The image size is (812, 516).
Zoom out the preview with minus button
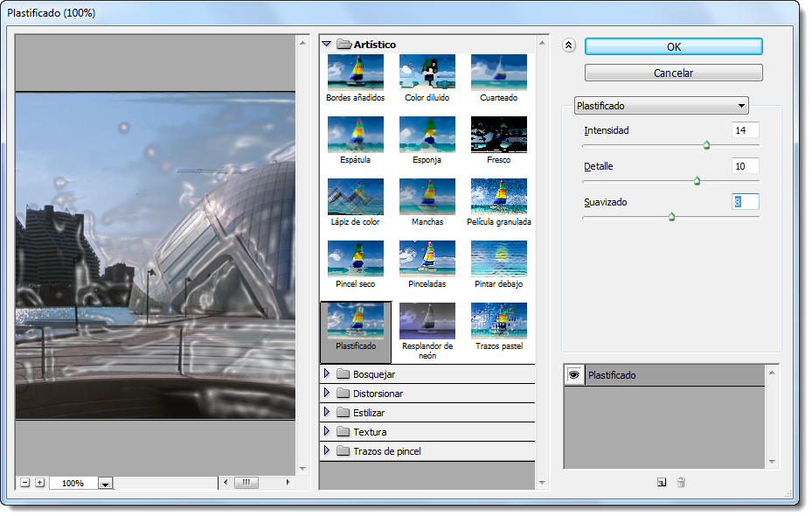(24, 483)
